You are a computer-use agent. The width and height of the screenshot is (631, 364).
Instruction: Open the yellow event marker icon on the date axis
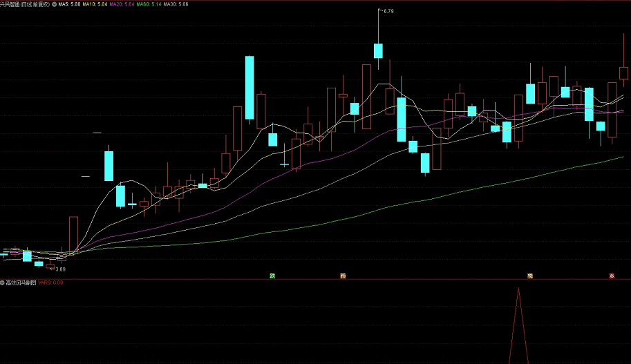[x=530, y=276]
